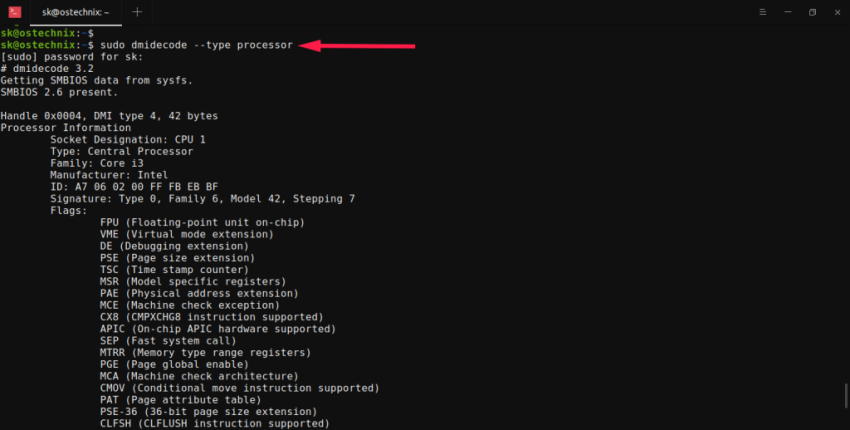The height and width of the screenshot is (430, 850).
Task: Click the vertical scrollbar thumb
Action: point(845,393)
